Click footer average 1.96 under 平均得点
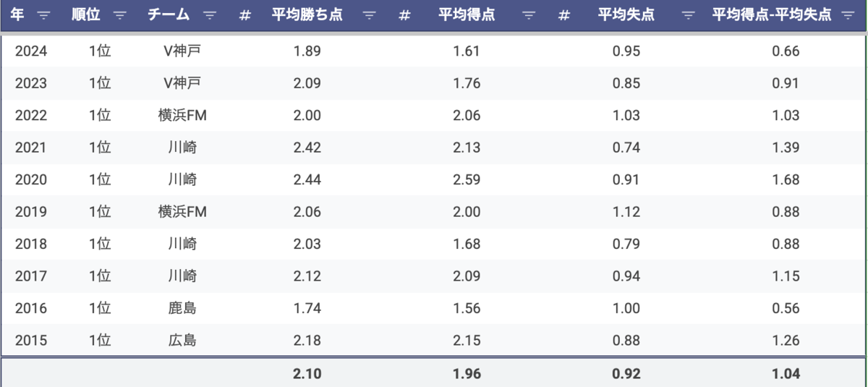 (467, 374)
